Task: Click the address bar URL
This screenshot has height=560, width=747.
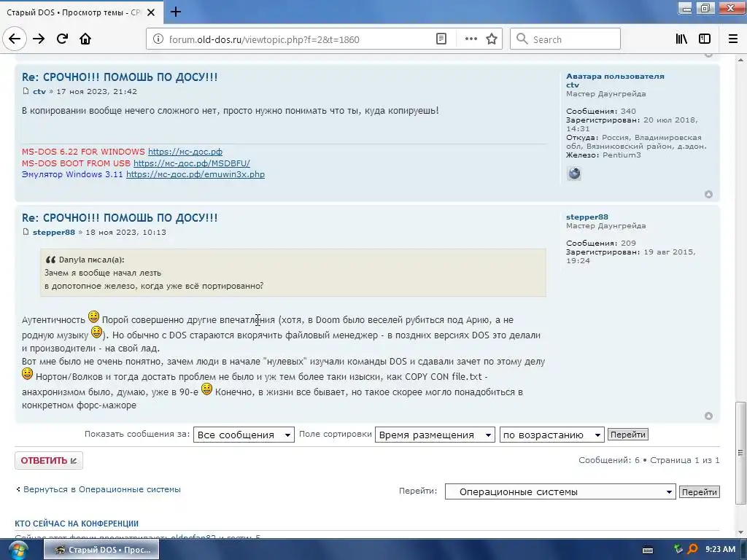Action: (x=264, y=39)
